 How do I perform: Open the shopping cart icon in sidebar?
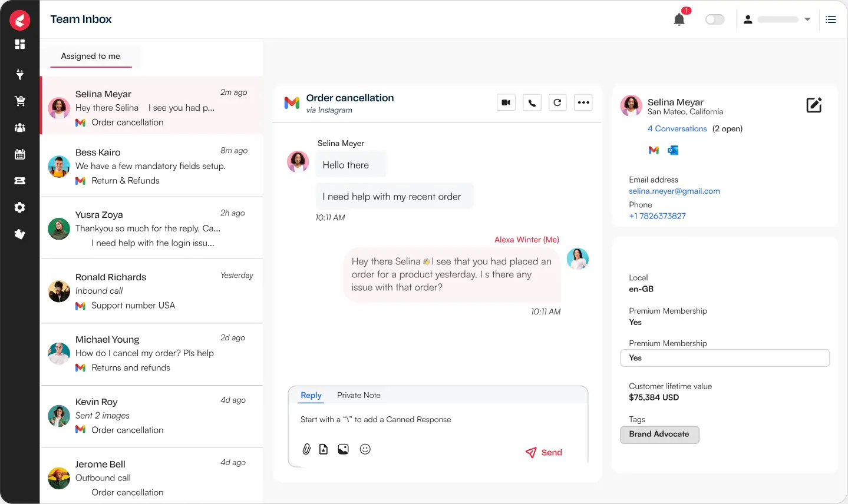pyautogui.click(x=20, y=101)
